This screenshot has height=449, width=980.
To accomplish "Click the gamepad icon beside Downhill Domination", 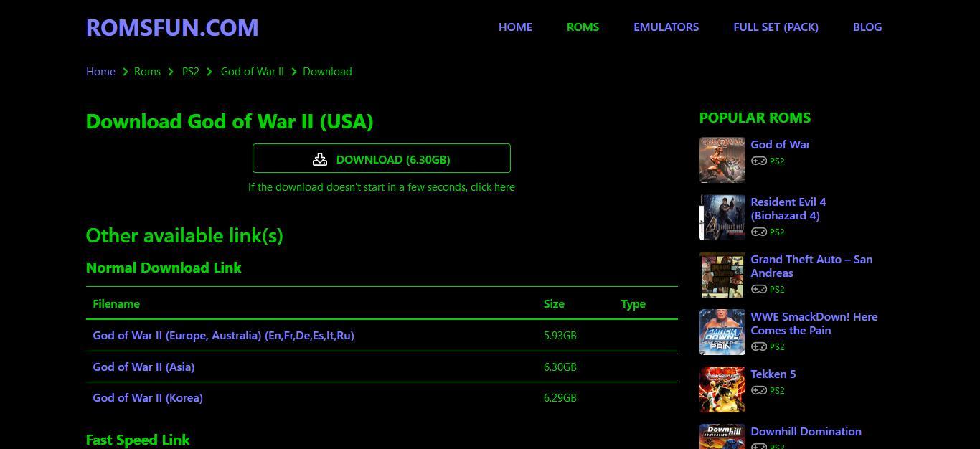I will tap(759, 445).
